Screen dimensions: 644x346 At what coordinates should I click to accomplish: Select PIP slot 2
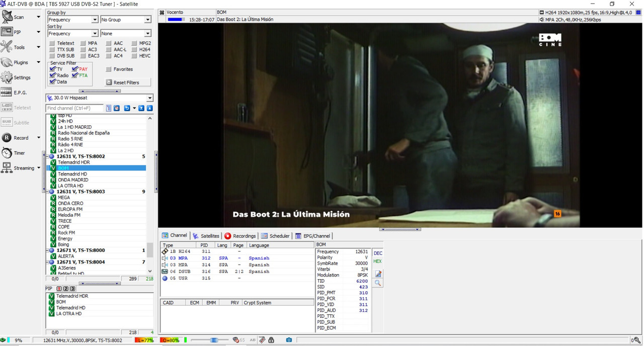click(x=66, y=289)
